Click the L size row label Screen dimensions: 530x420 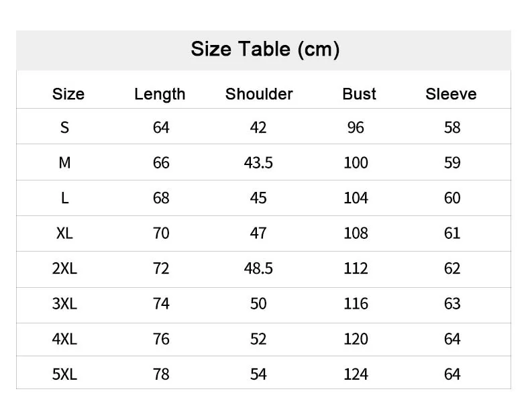point(64,198)
